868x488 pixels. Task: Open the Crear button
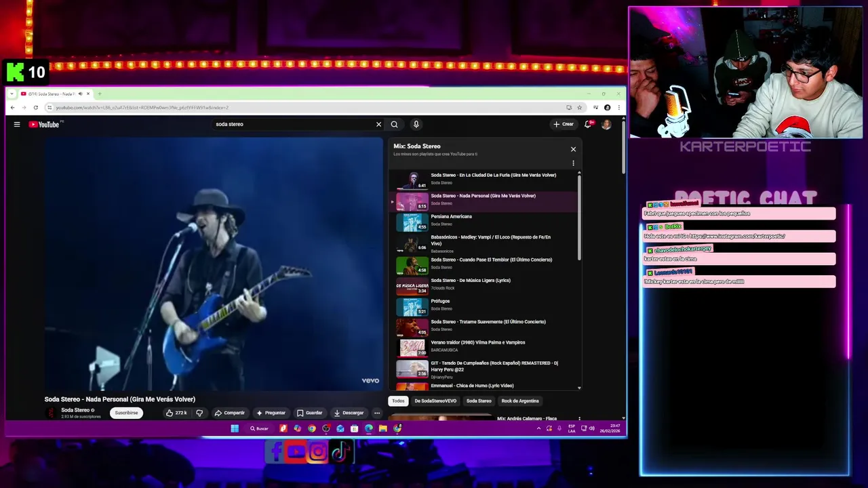[564, 124]
